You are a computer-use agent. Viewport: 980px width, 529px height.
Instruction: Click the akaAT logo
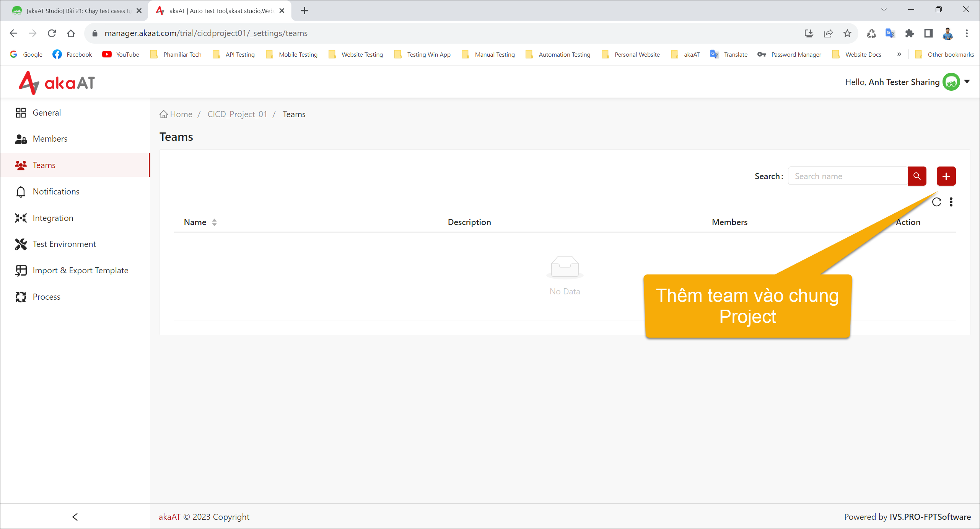57,82
